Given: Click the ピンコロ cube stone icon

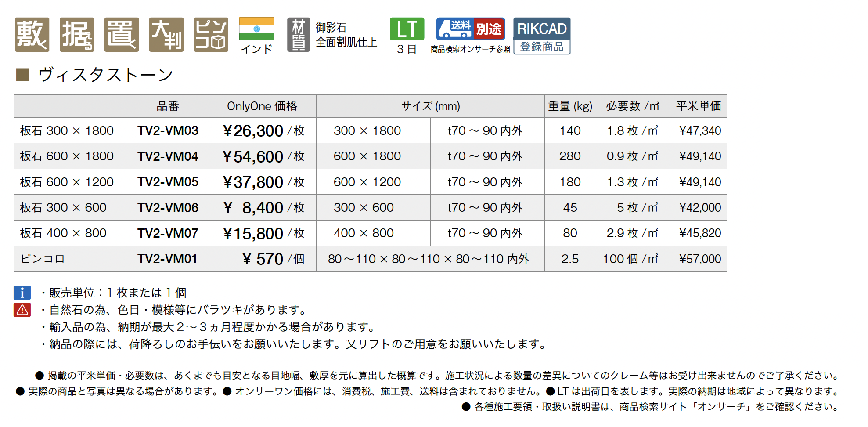Looking at the screenshot, I should click(x=211, y=35).
